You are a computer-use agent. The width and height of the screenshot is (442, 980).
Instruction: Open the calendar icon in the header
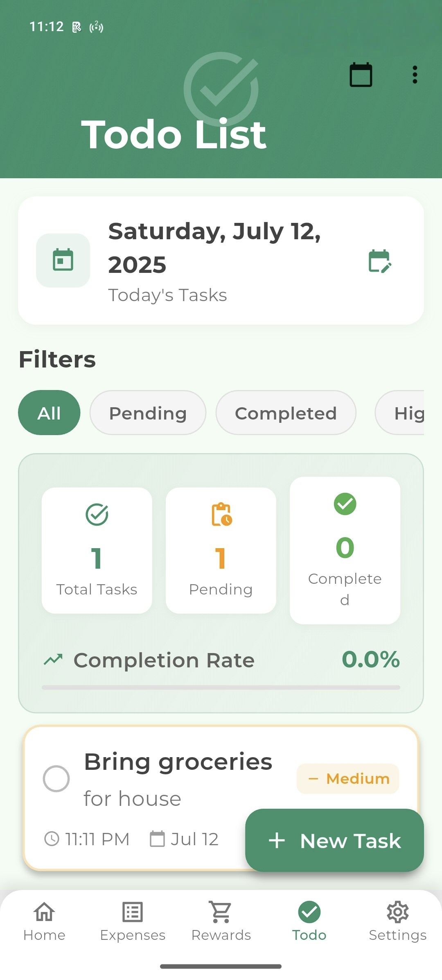[x=361, y=75]
